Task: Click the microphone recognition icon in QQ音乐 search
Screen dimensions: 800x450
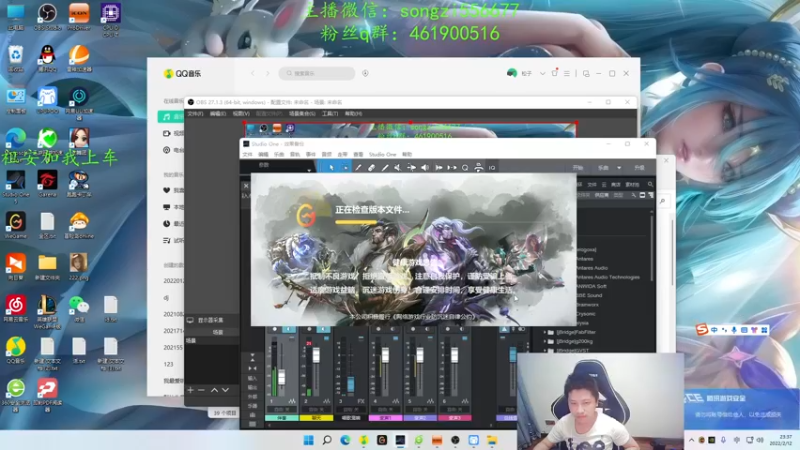Action: pos(365,73)
